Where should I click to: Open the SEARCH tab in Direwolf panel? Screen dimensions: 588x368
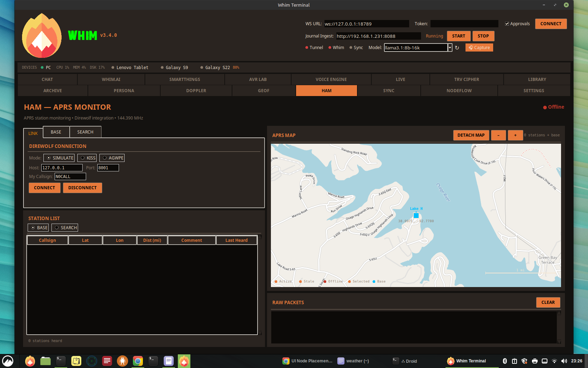point(85,132)
